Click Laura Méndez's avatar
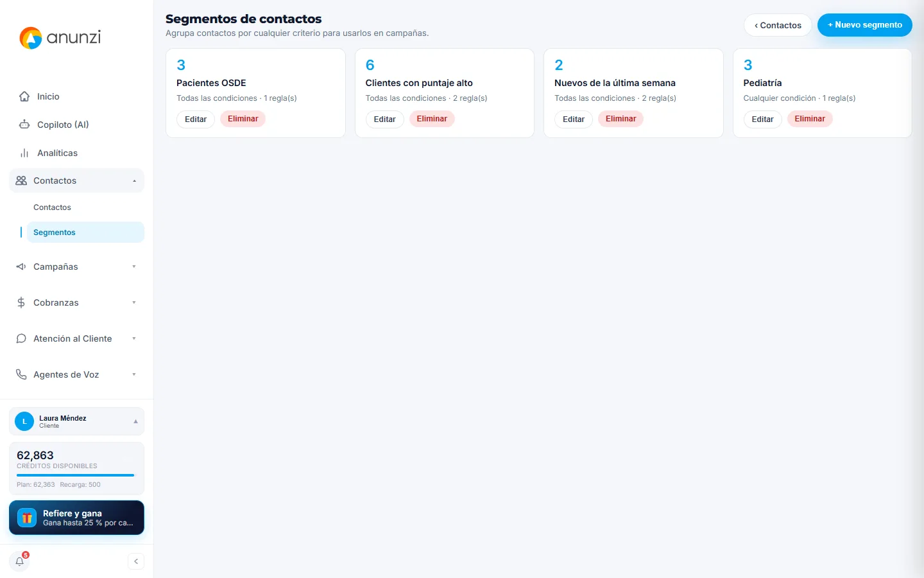The height and width of the screenshot is (578, 924). tap(24, 421)
